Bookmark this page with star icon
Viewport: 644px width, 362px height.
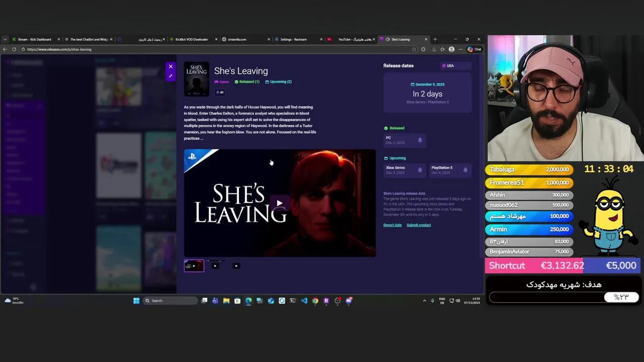[414, 49]
